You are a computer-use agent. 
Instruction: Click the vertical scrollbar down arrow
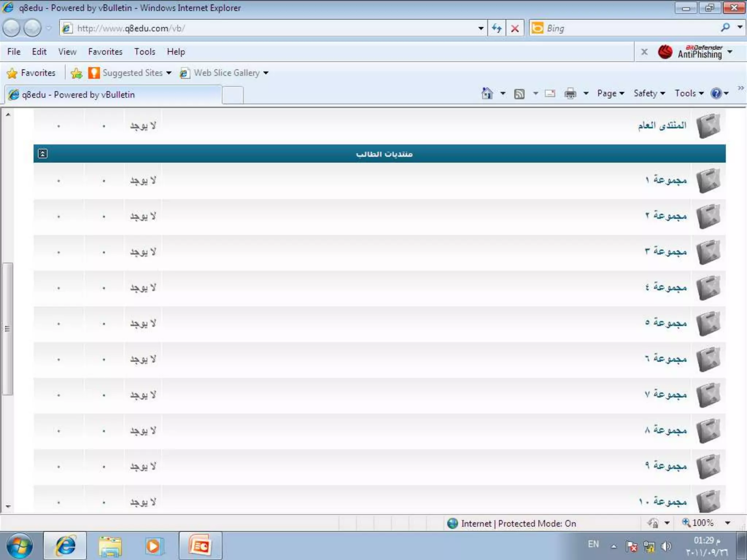click(8, 506)
